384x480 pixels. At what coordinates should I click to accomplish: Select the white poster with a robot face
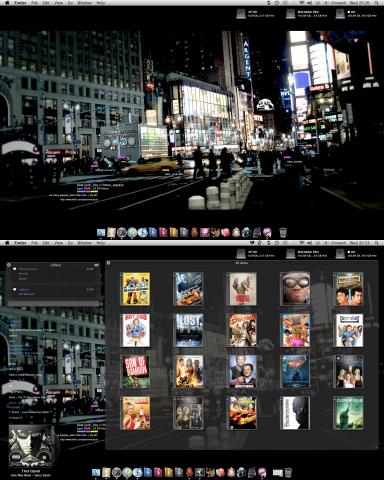point(295,413)
